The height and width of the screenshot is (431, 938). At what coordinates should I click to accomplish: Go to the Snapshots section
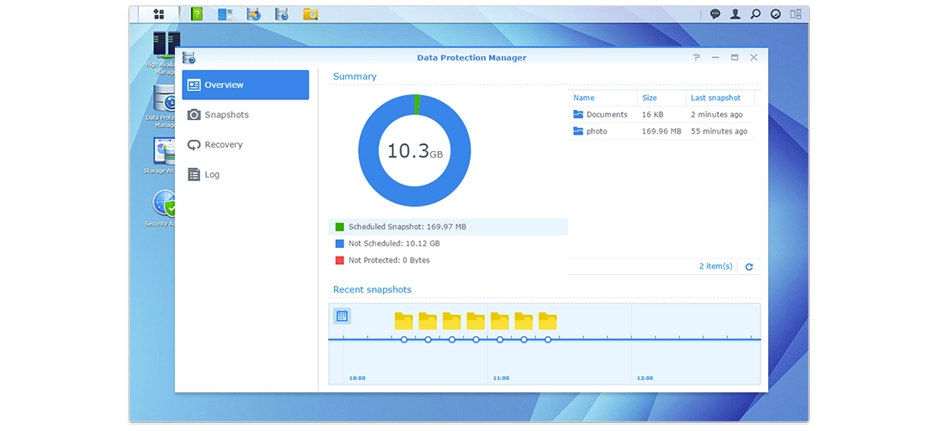pyautogui.click(x=246, y=115)
